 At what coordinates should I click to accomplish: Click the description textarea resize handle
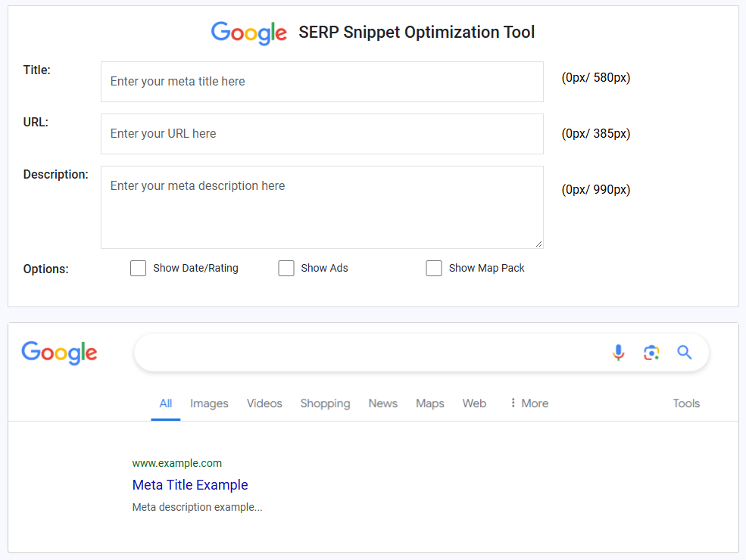pyautogui.click(x=538, y=244)
